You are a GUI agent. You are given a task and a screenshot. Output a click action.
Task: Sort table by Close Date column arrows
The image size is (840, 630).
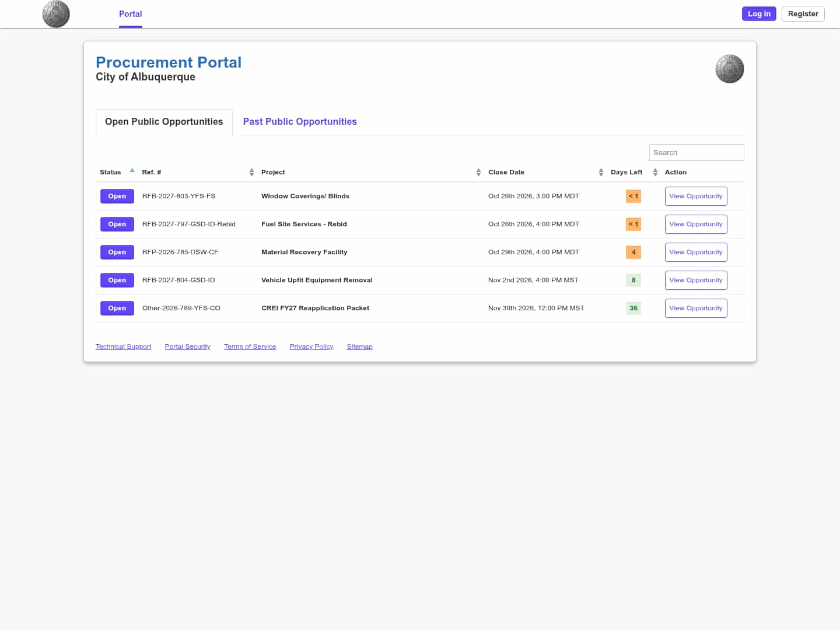(x=601, y=172)
